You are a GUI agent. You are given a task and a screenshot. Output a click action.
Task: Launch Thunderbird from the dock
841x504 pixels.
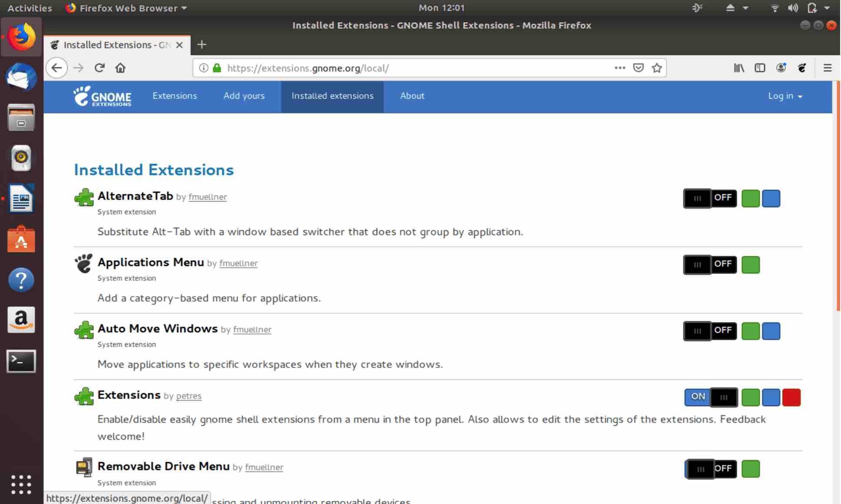pos(21,77)
